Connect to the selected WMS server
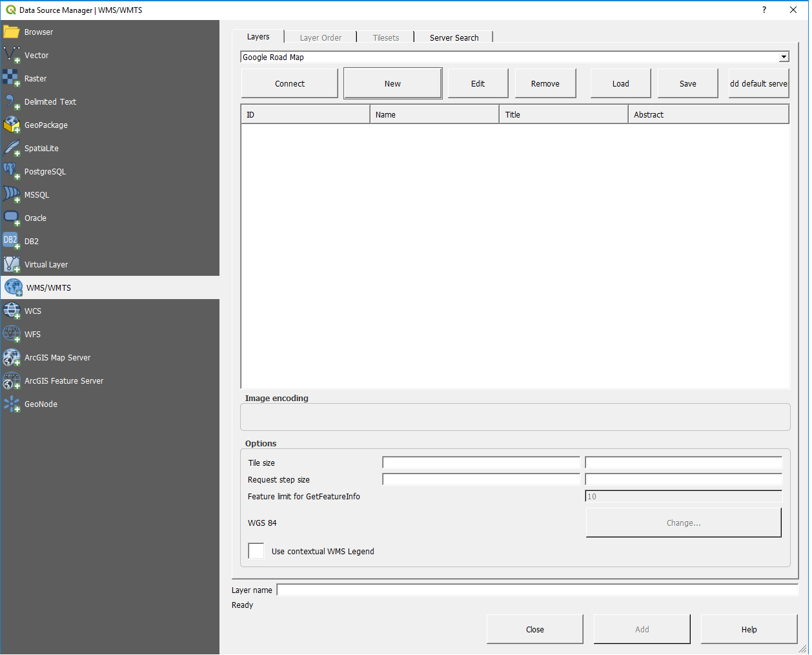Screen dimensions: 812x655 [289, 83]
